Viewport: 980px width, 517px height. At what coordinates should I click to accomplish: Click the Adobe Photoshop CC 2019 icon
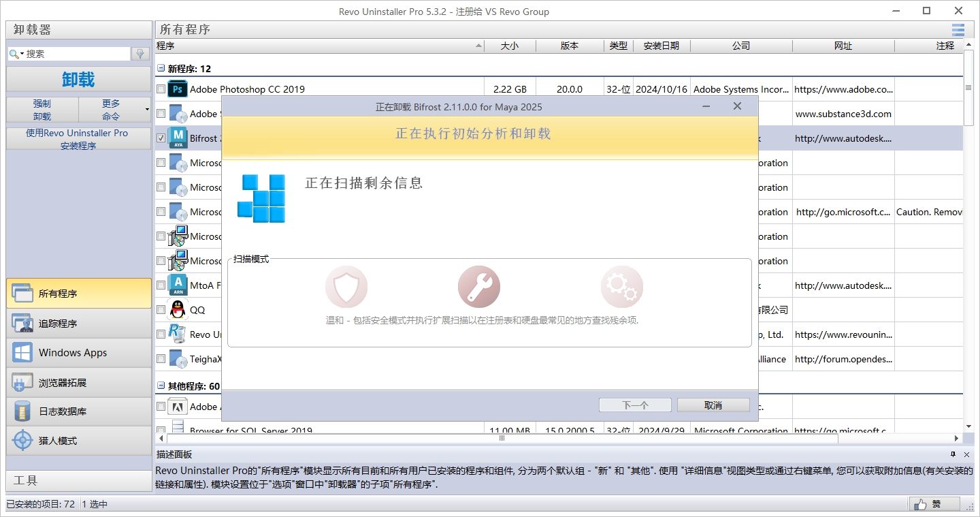click(178, 89)
